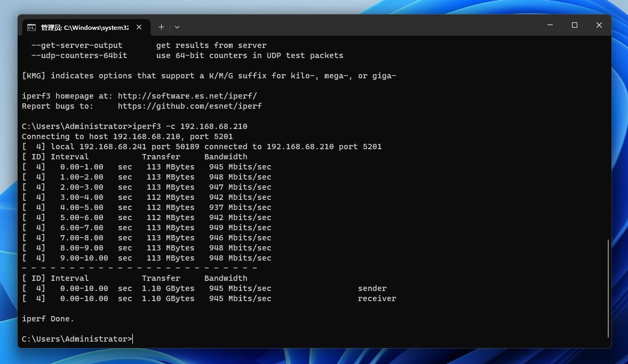
Task: Click the "iperf Done." output line
Action: [x=48, y=319]
